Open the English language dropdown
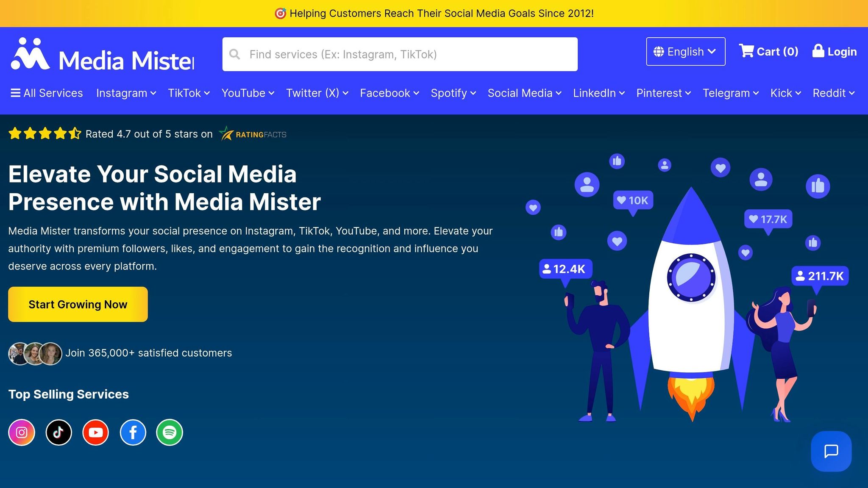 pyautogui.click(x=685, y=52)
